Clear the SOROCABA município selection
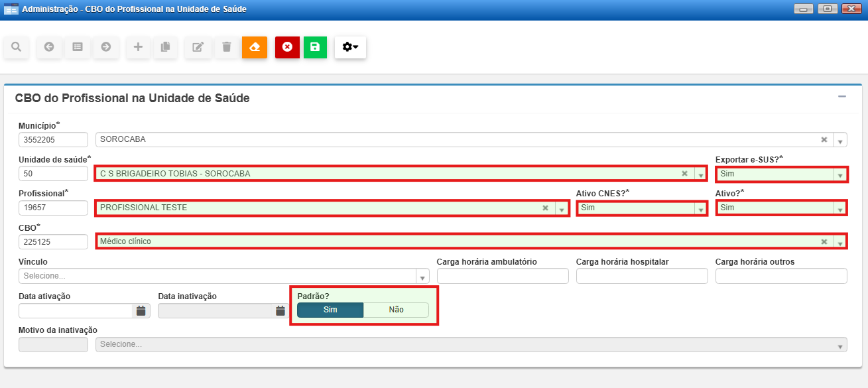868x388 pixels. pyautogui.click(x=824, y=140)
